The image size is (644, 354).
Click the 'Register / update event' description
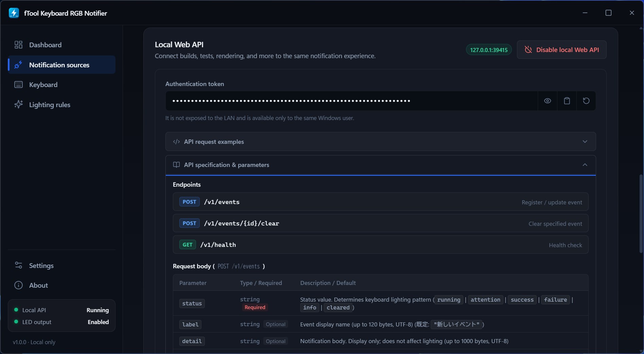point(552,202)
